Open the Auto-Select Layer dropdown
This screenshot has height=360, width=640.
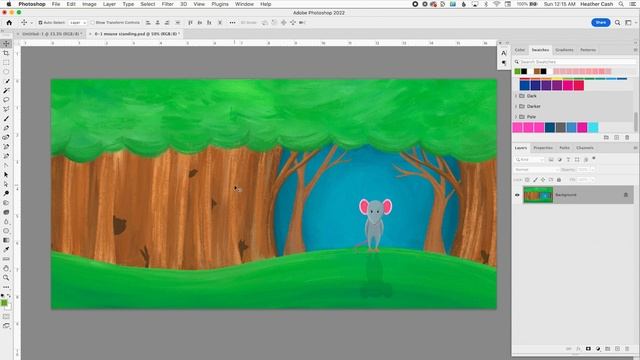(78, 23)
